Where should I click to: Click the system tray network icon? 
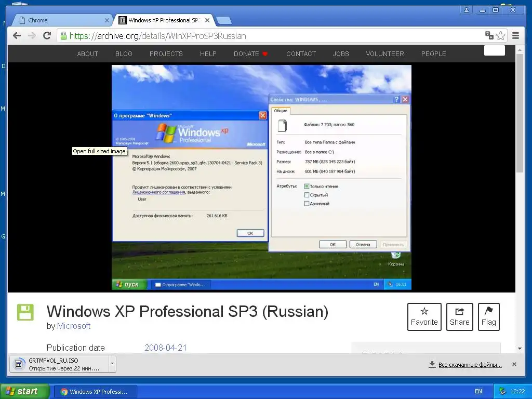[x=502, y=391]
